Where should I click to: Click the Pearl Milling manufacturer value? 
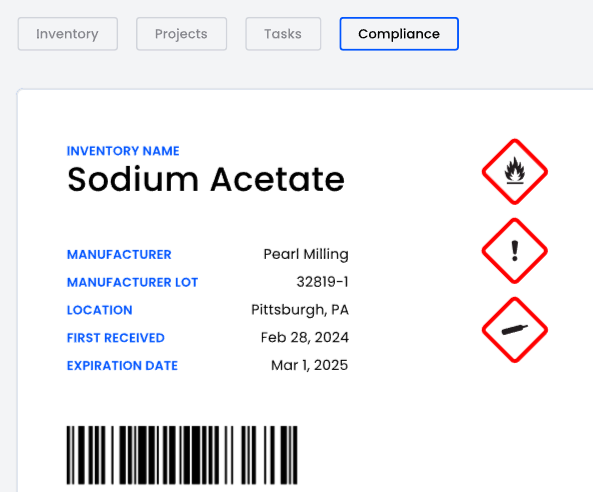[306, 254]
